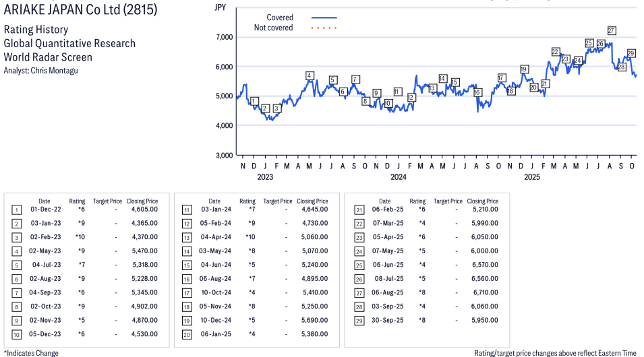Click marker 29 on the chart line
This screenshot has width=644, height=357.
point(631,53)
